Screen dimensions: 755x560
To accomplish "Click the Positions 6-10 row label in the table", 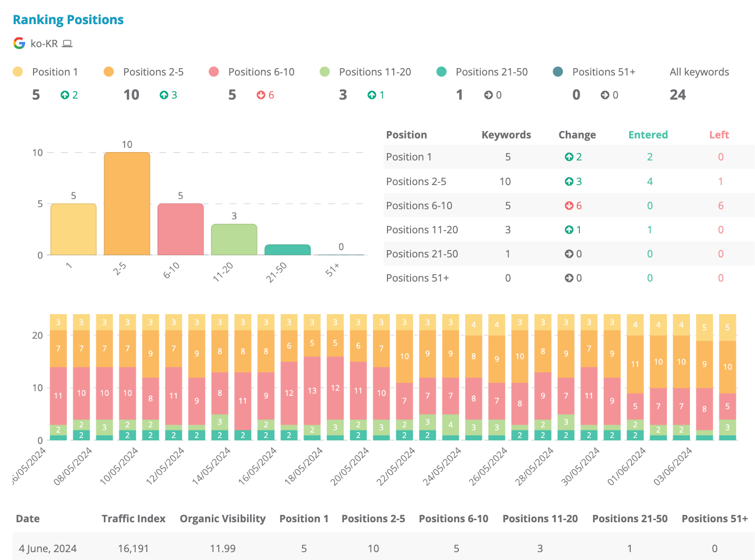I will [x=419, y=206].
